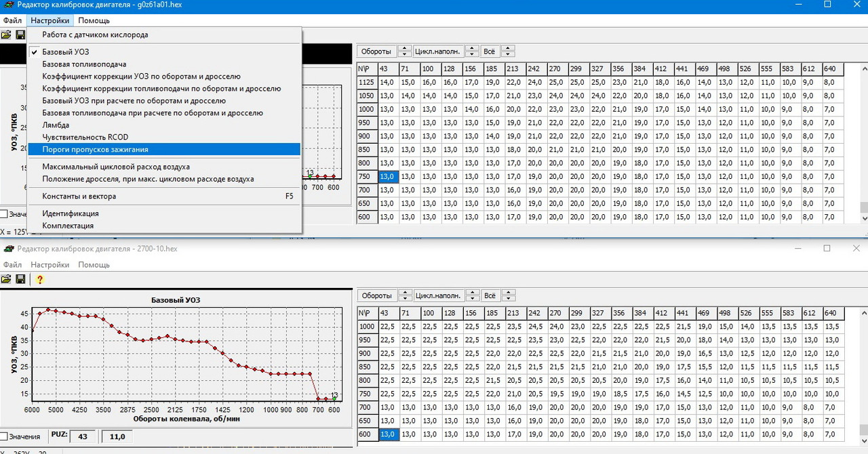Increase Всё stepper in top window

pos(508,49)
